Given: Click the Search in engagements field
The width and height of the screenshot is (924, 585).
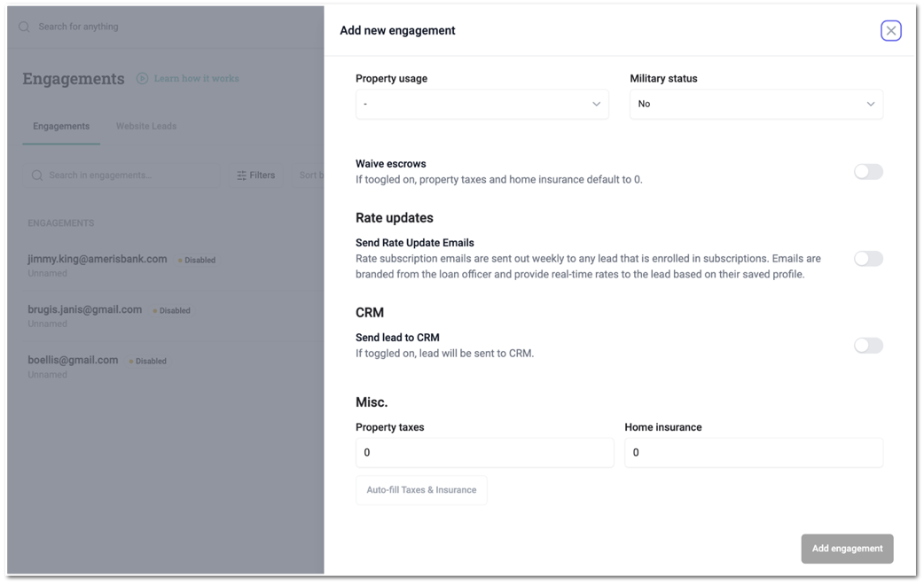Looking at the screenshot, I should coord(121,175).
